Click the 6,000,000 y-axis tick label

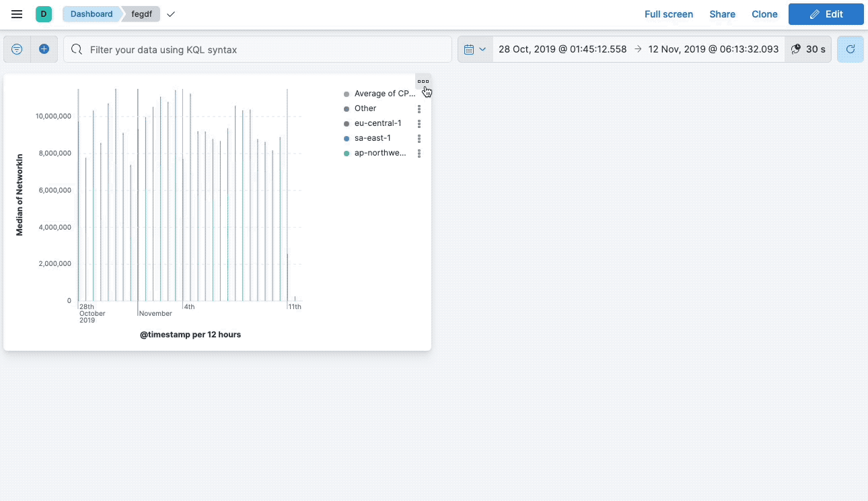[x=55, y=191]
